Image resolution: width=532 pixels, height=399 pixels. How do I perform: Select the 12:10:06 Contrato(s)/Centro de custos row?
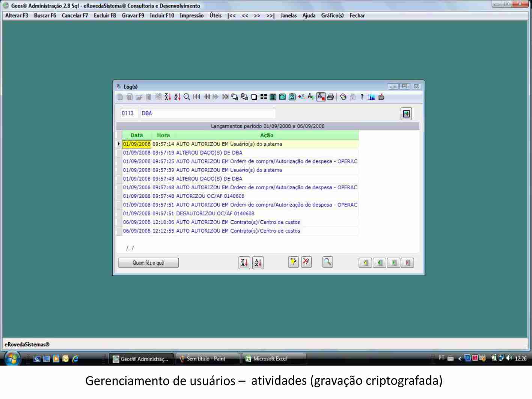tap(240, 222)
